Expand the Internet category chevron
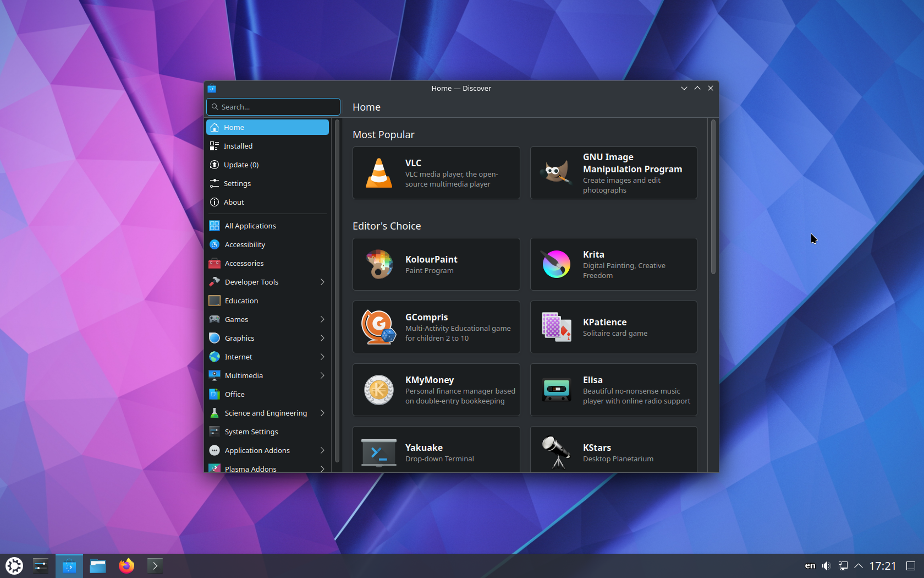The height and width of the screenshot is (578, 924). point(322,357)
